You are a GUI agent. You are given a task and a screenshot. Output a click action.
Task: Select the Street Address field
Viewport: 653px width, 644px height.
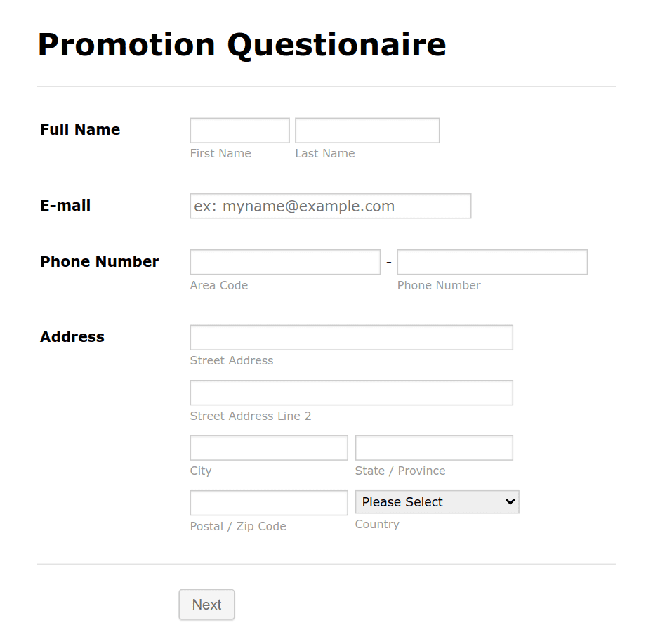(x=351, y=337)
